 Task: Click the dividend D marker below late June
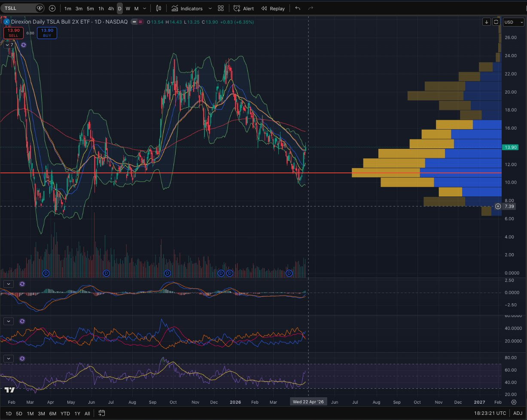point(107,273)
